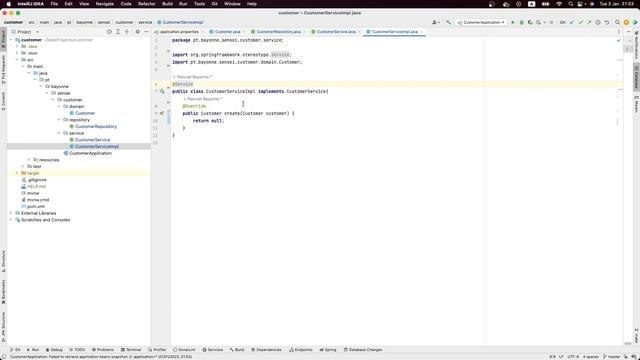Open CustomerApplication run configuration dropdown
This screenshot has height=360, width=640.
[x=481, y=22]
